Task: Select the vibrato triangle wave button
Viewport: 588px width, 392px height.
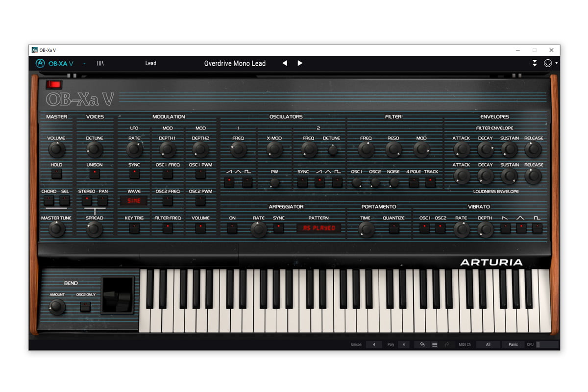Action: pos(521,228)
